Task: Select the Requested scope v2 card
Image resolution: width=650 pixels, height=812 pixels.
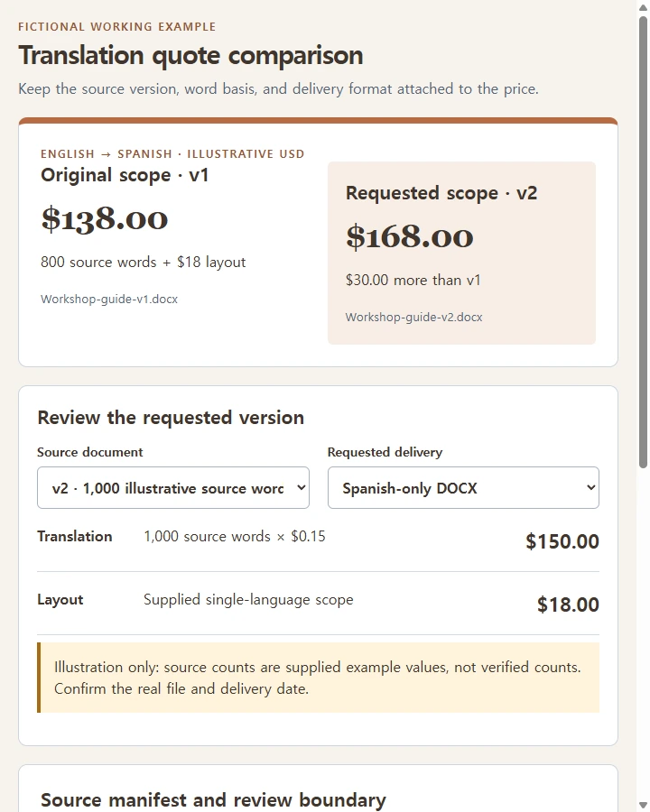Action: 461,253
